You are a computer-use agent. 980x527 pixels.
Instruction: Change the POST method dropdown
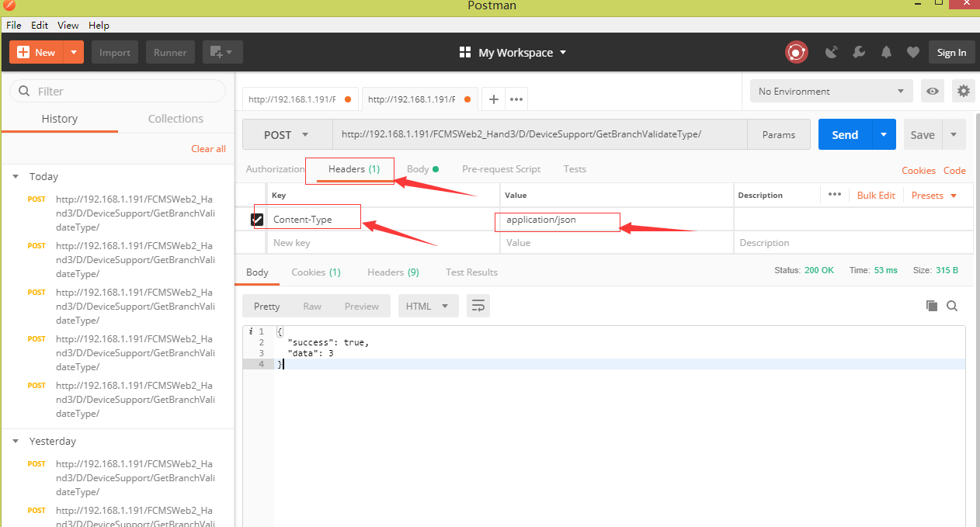click(287, 134)
